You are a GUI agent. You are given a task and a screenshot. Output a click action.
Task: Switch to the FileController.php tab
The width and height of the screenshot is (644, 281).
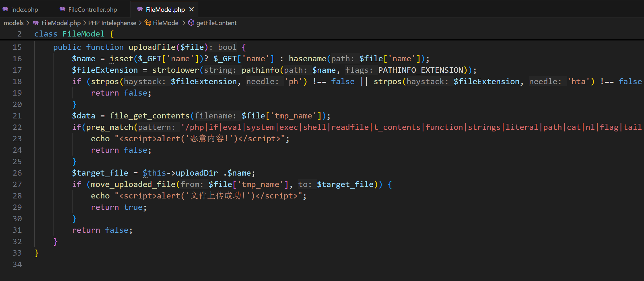(x=92, y=10)
